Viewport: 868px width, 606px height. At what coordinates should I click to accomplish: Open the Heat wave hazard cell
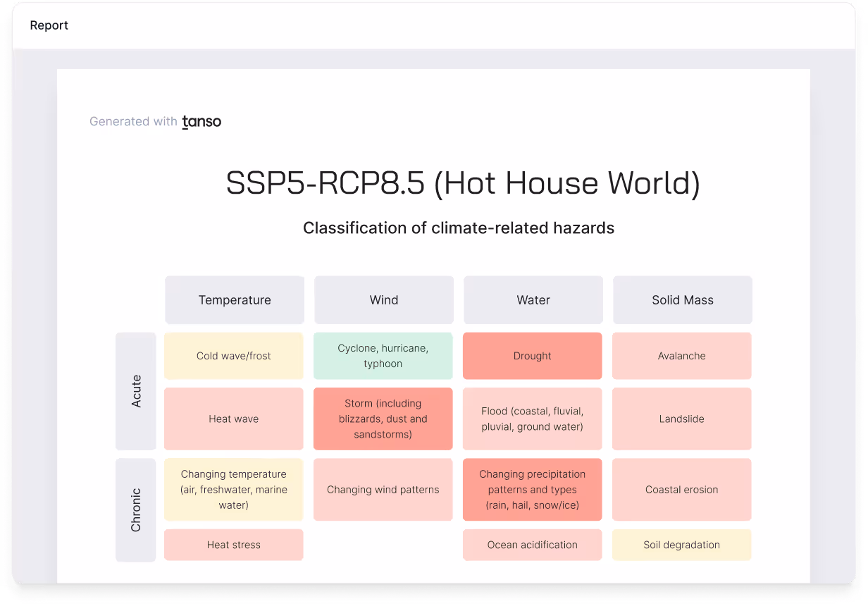[x=234, y=419]
